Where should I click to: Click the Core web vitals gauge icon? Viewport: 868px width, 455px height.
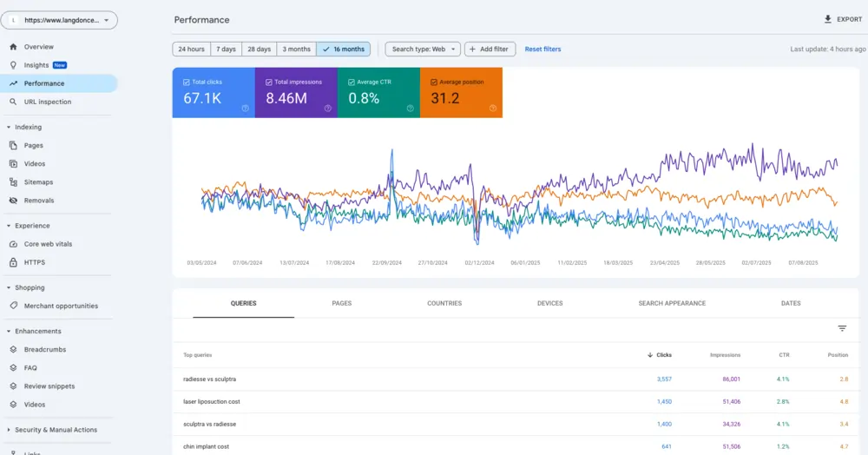(13, 244)
